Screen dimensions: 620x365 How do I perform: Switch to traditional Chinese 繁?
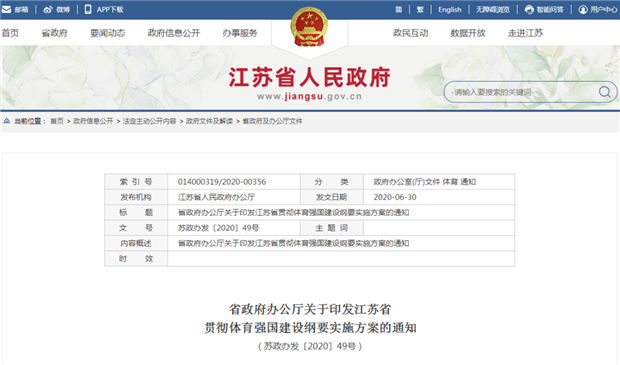pos(420,9)
